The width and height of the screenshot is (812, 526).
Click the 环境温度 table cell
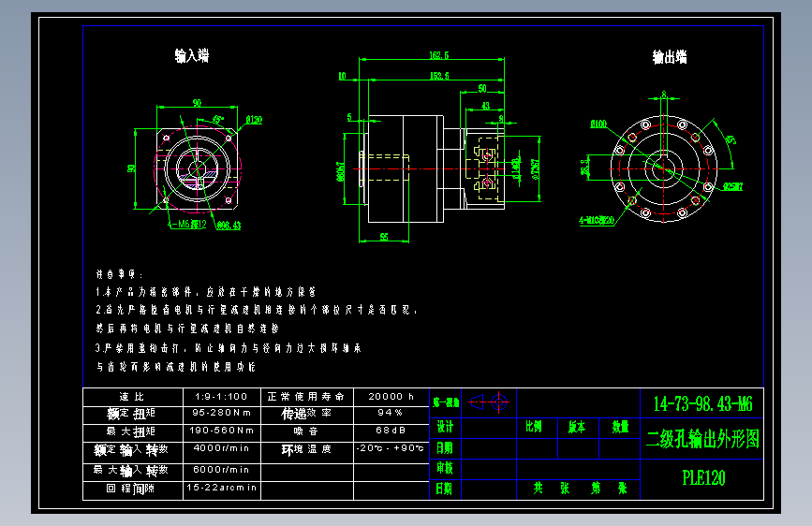click(306, 452)
